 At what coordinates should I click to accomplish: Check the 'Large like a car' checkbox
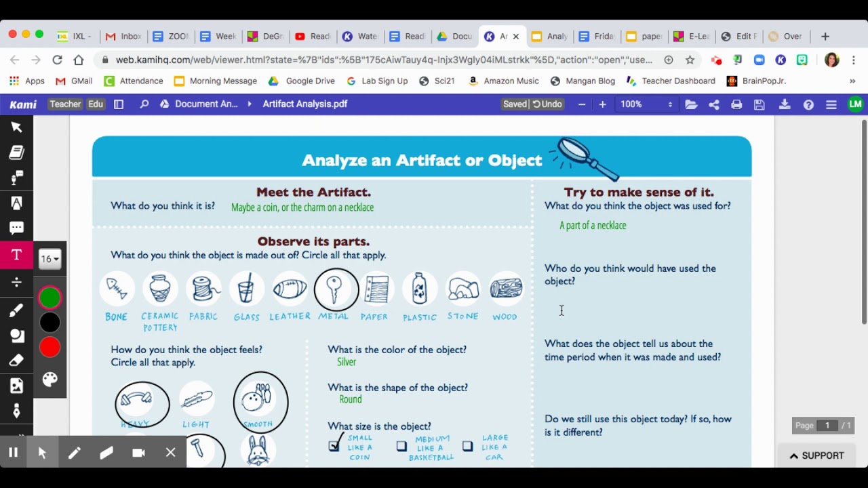pyautogui.click(x=467, y=446)
